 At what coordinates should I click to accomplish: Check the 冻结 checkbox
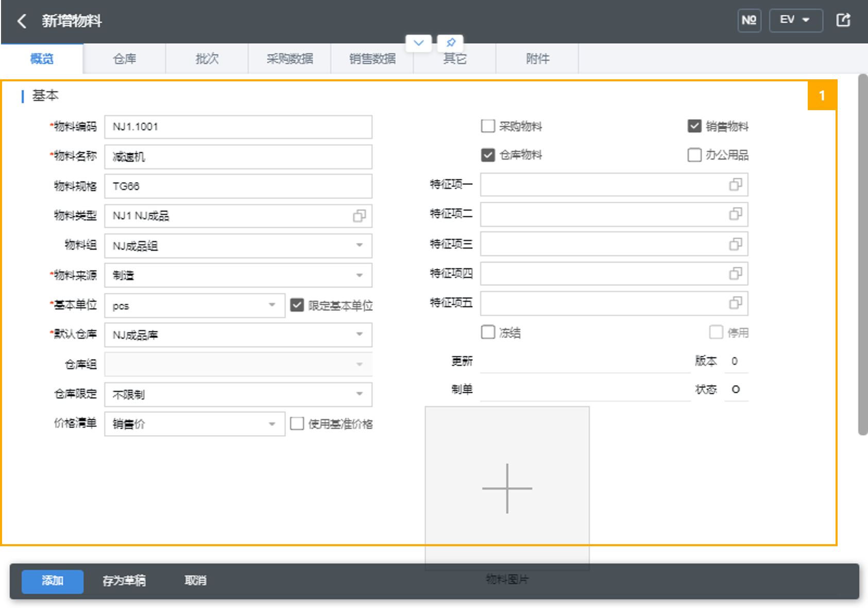coord(488,332)
